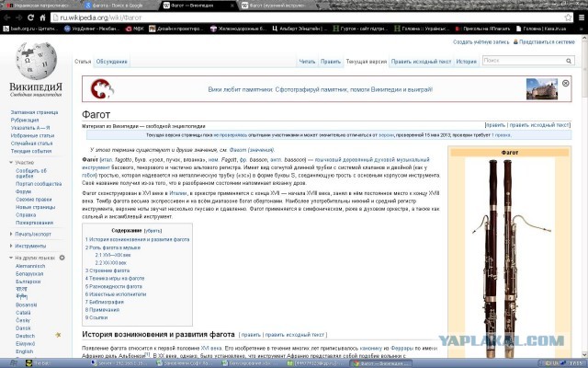Open Случайная статья from the sidebar
588x368 pixels.
[x=32, y=144]
